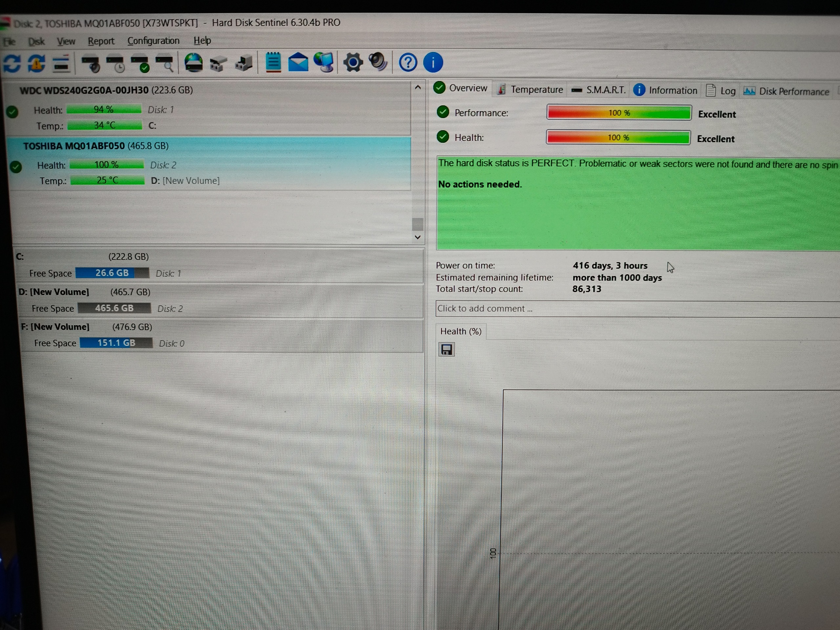This screenshot has width=840, height=630.
Task: Open the Help menu
Action: [x=202, y=40]
